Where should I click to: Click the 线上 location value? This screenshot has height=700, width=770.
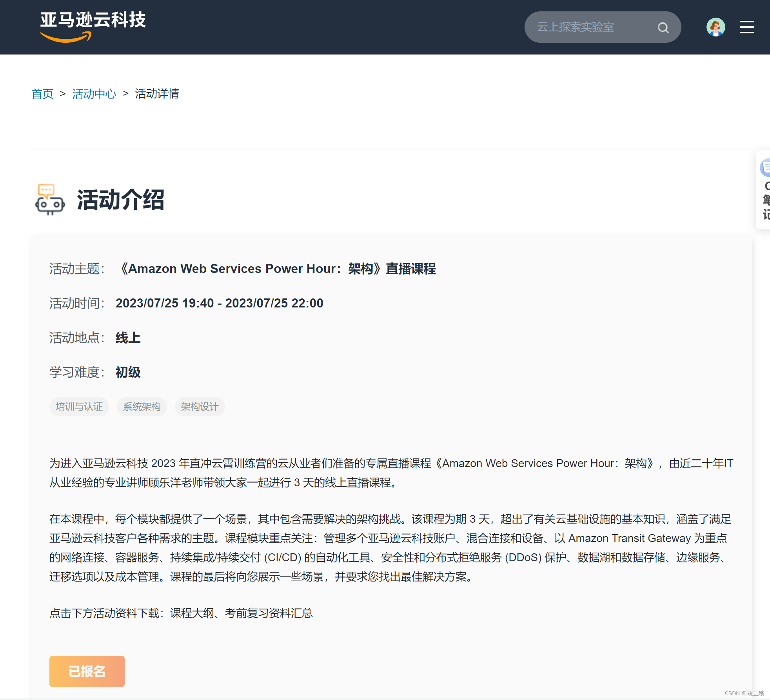[x=128, y=338]
